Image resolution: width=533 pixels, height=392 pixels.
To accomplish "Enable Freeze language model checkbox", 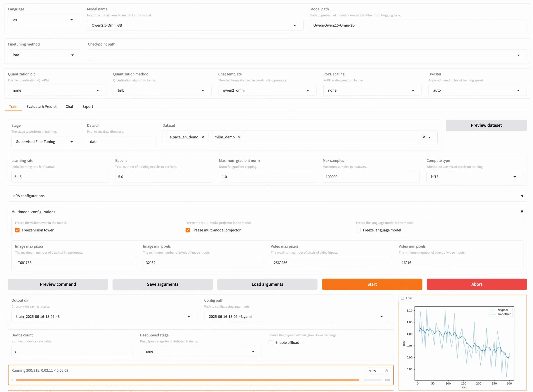I will coord(358,230).
